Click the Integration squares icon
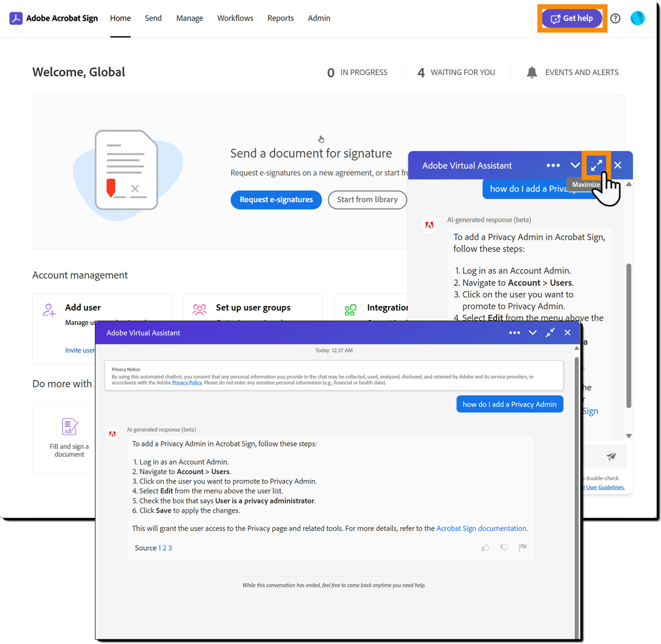Screen dimensions: 661x644 350,310
